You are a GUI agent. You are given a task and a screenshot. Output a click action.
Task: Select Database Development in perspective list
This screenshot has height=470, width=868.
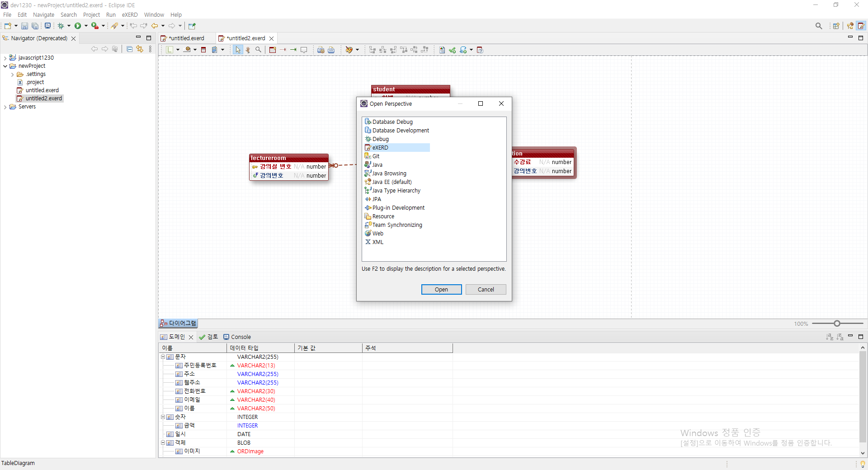397,131
